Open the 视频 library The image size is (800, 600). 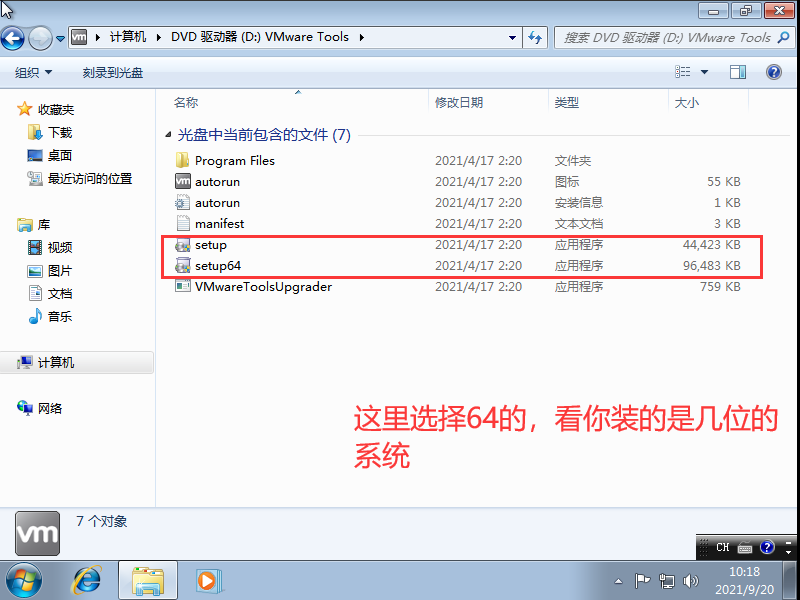[x=50, y=247]
